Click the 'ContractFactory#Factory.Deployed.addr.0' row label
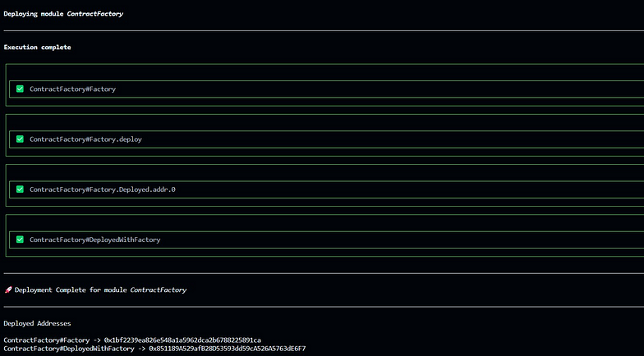644x356 pixels. [x=102, y=189]
